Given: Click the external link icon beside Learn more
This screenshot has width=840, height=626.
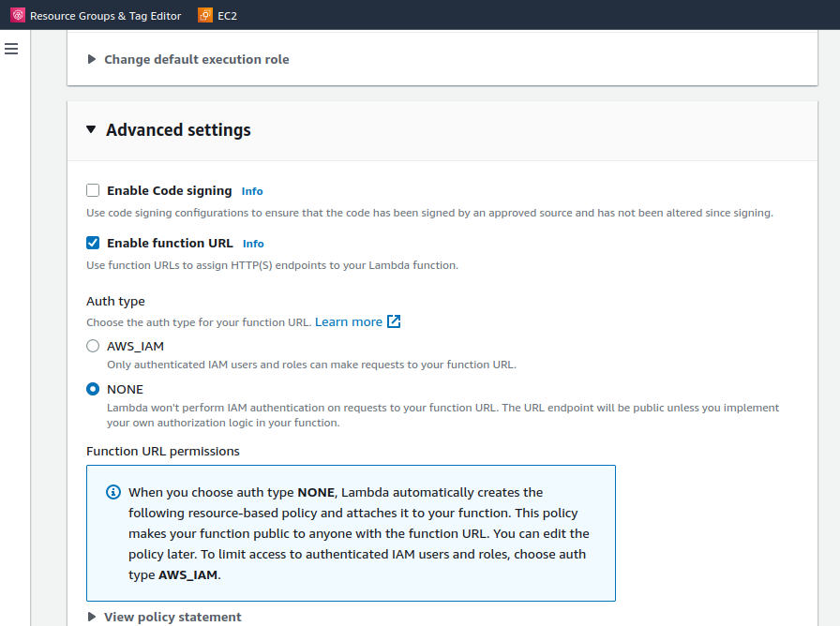Looking at the screenshot, I should pos(394,321).
